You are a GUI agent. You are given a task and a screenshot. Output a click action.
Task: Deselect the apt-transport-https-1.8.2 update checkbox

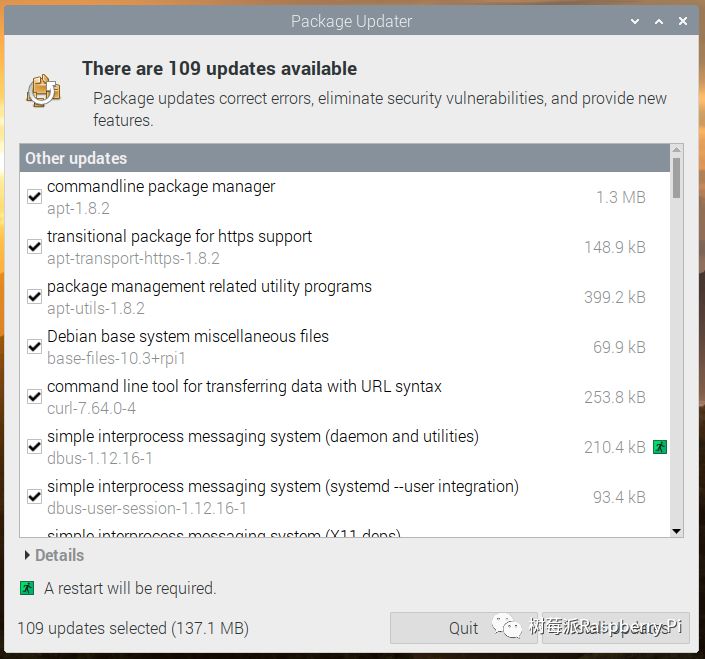(34, 247)
